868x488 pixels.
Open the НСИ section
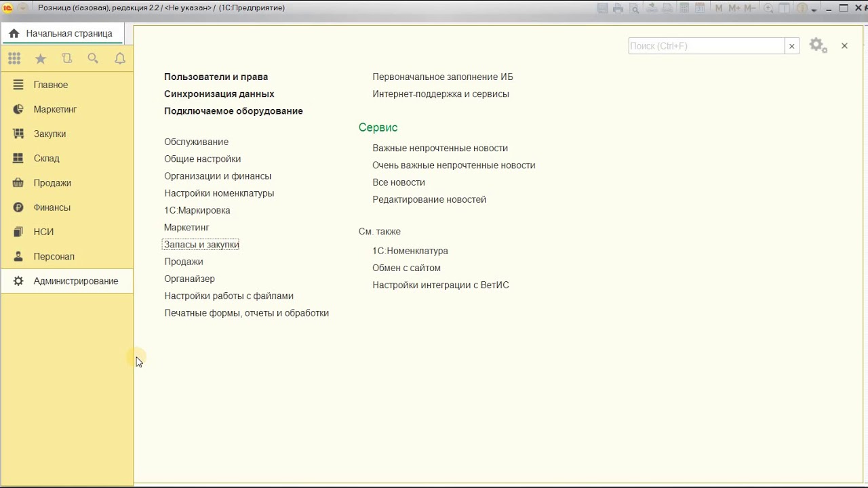click(x=67, y=232)
